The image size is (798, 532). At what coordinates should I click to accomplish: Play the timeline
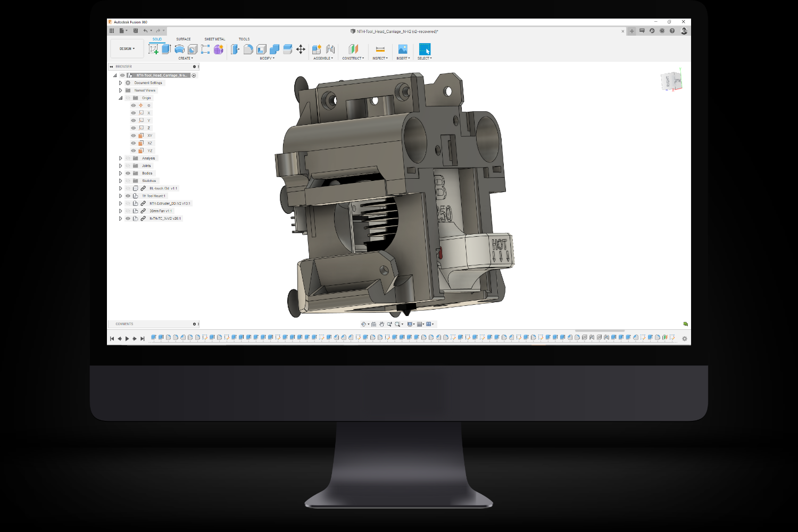point(127,339)
